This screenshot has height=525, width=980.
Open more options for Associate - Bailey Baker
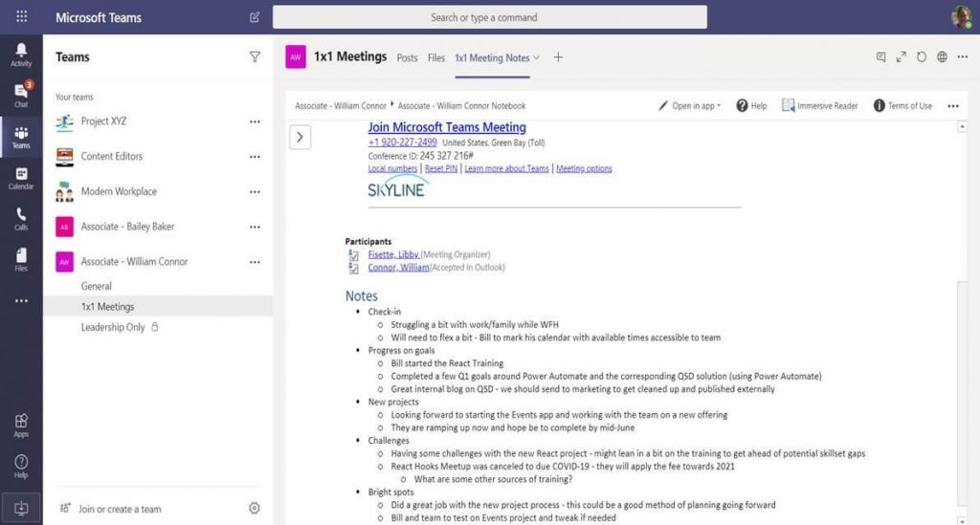pyautogui.click(x=255, y=227)
